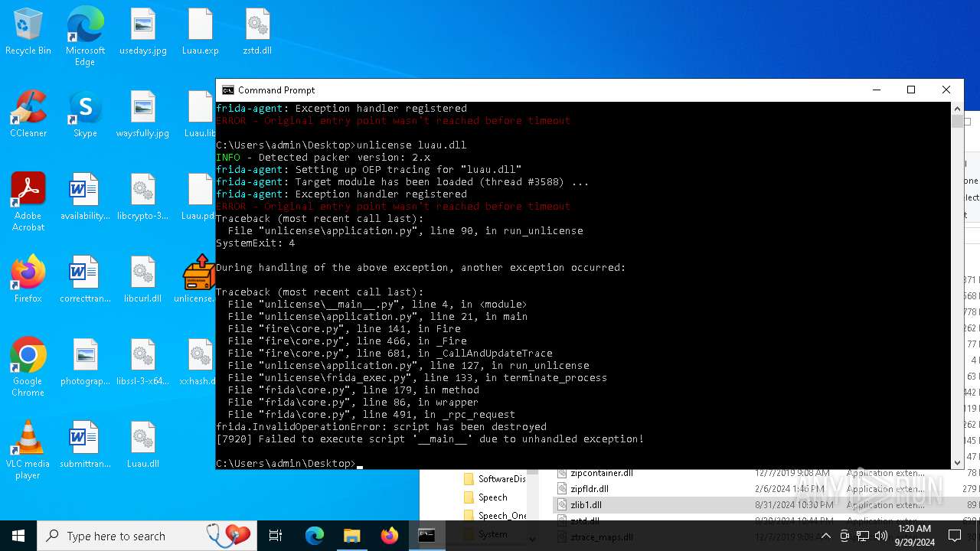
Task: Launch Edge from the taskbar
Action: tap(315, 536)
